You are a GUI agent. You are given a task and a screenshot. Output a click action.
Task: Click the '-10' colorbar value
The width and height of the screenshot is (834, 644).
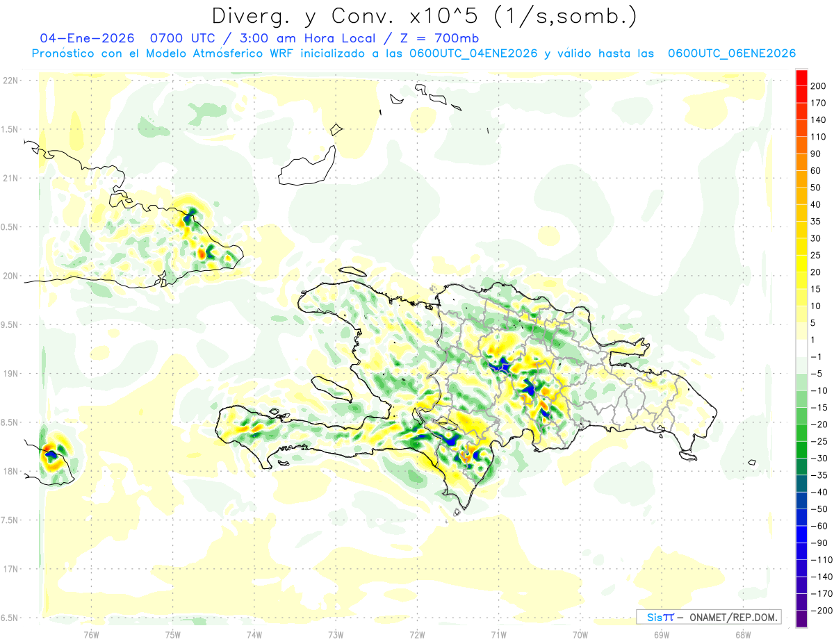818,390
